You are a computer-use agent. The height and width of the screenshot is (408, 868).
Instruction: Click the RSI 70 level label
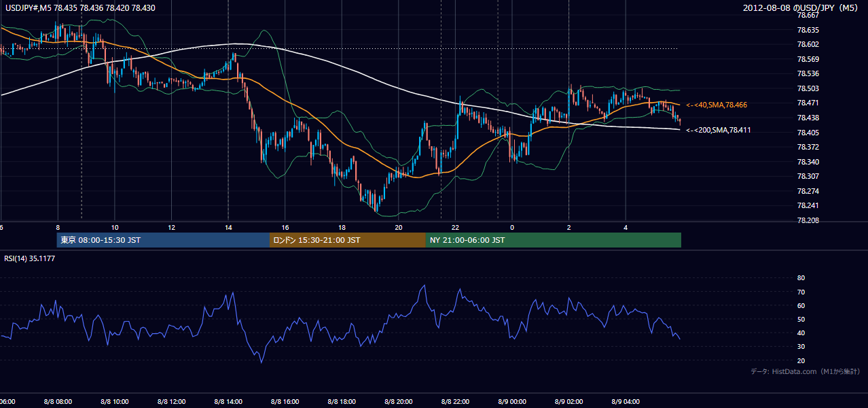point(801,292)
